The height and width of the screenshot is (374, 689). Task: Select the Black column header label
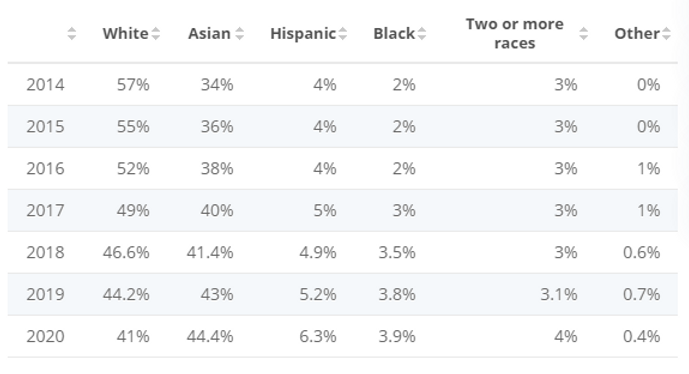click(394, 33)
